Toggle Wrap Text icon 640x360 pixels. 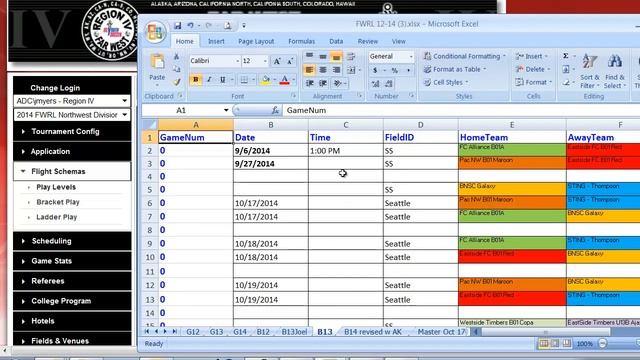(x=351, y=57)
